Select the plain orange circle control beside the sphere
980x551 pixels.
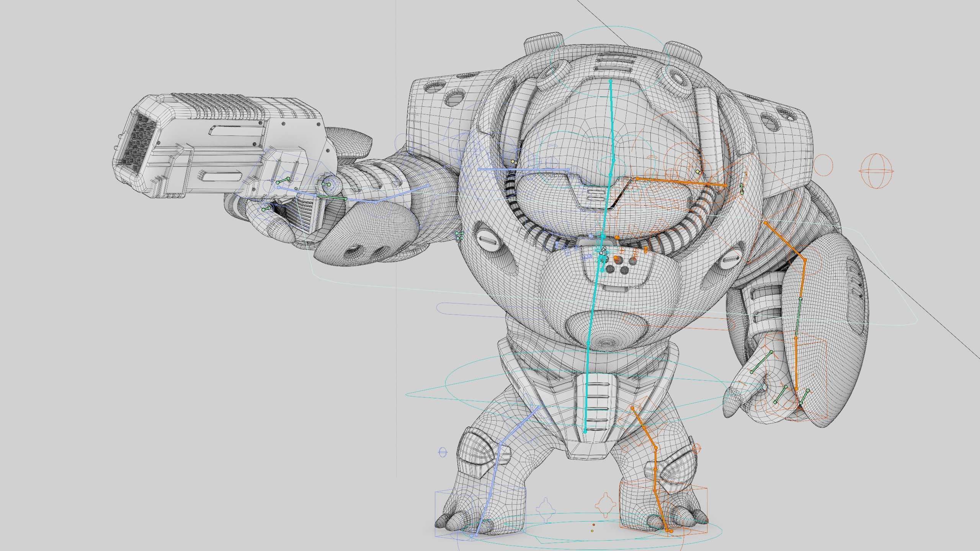point(823,165)
